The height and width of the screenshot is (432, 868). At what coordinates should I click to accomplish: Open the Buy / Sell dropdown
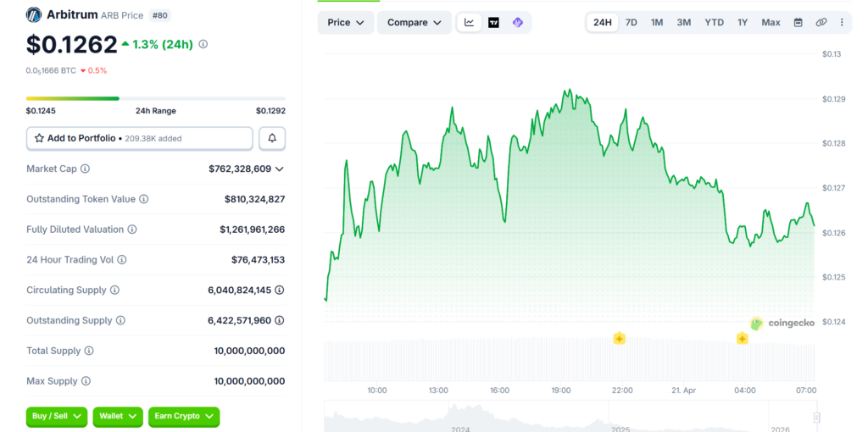point(57,416)
